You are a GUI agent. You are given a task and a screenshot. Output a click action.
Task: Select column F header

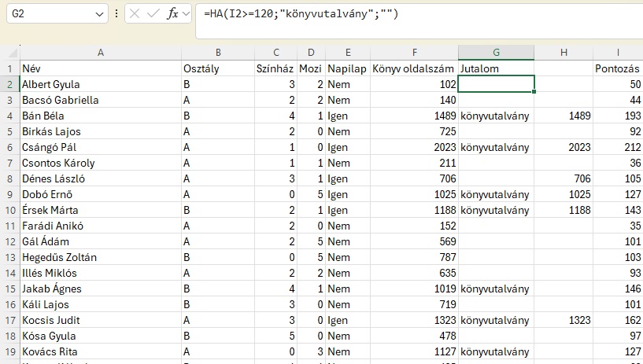pyautogui.click(x=414, y=53)
